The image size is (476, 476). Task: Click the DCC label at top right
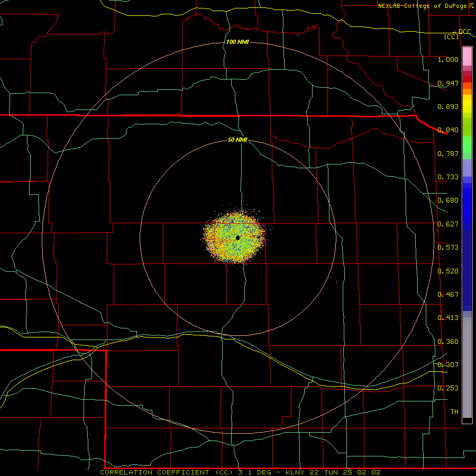tap(464, 32)
